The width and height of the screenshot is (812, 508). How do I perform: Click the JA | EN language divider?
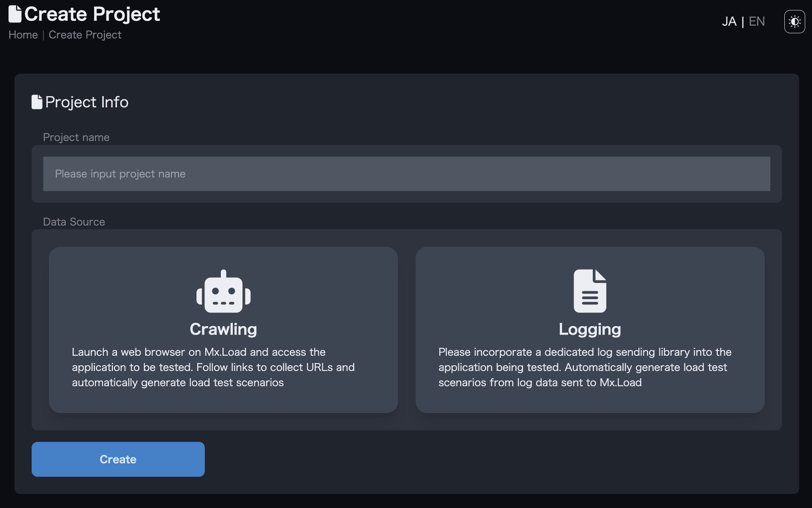(x=743, y=22)
